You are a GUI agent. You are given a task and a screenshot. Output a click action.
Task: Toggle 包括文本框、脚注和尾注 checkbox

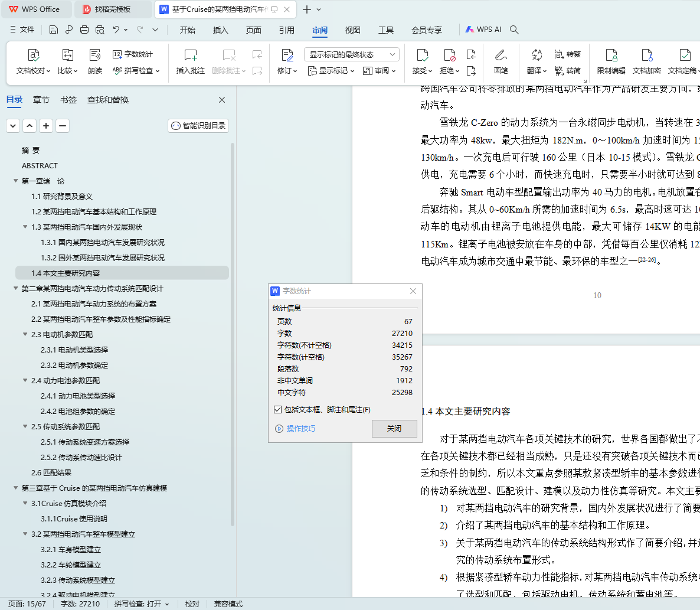click(x=277, y=409)
